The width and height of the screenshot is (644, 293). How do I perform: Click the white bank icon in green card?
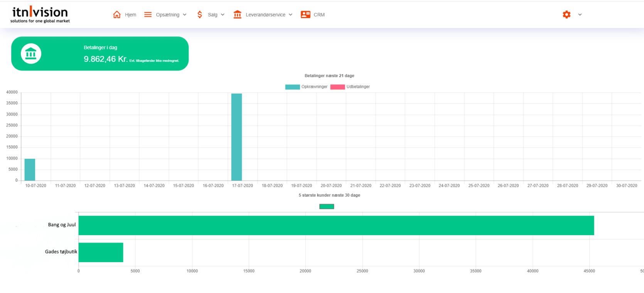(x=31, y=54)
